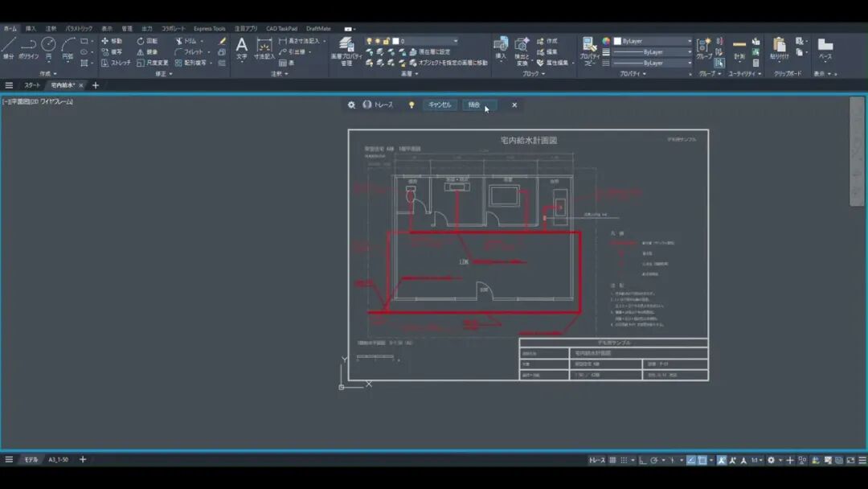Open trace settings gear icon
This screenshot has height=489, width=868.
pyautogui.click(x=351, y=105)
